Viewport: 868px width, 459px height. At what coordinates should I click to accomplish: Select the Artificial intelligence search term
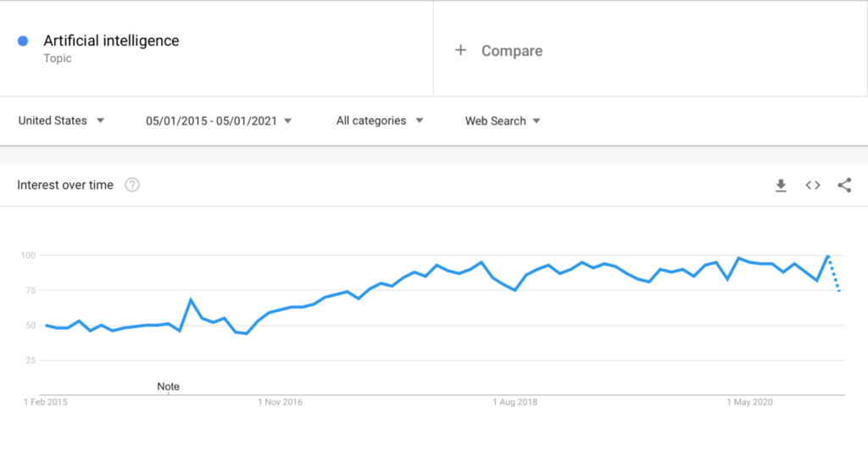click(x=111, y=41)
